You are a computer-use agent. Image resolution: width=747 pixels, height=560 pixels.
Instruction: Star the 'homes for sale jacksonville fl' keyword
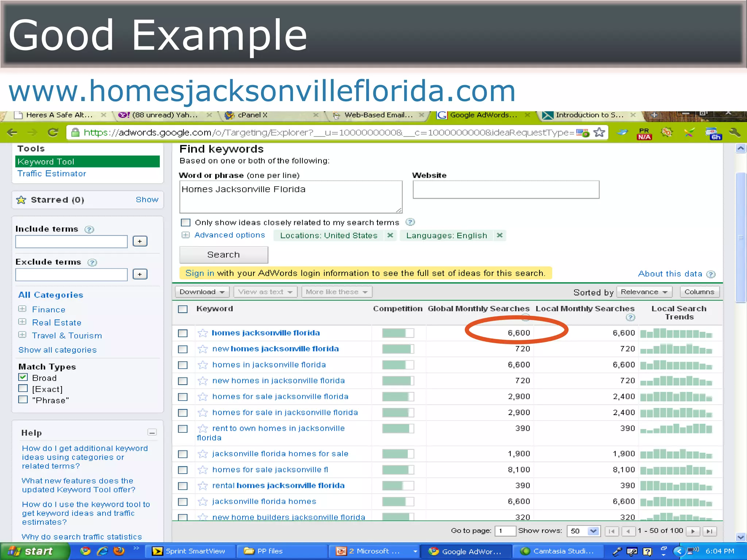click(202, 470)
